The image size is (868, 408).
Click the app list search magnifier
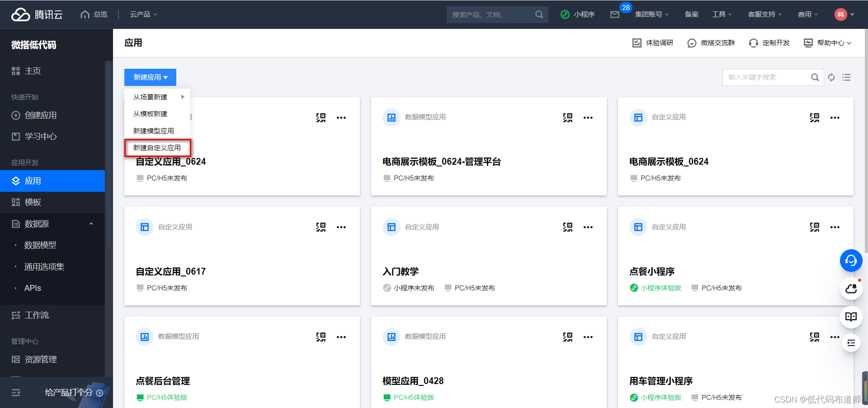tap(815, 77)
